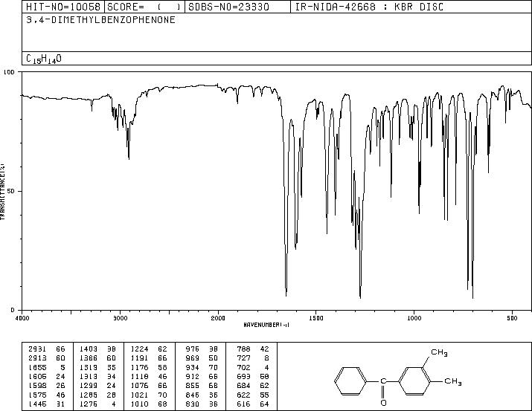Click the 1299 peak entry in the table

97,386
